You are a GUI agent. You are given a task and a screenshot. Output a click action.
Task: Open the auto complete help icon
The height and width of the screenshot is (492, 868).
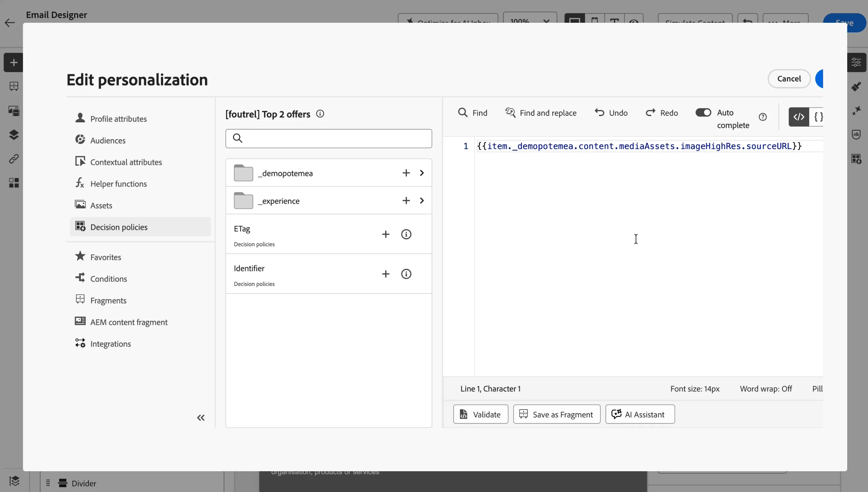click(x=762, y=117)
